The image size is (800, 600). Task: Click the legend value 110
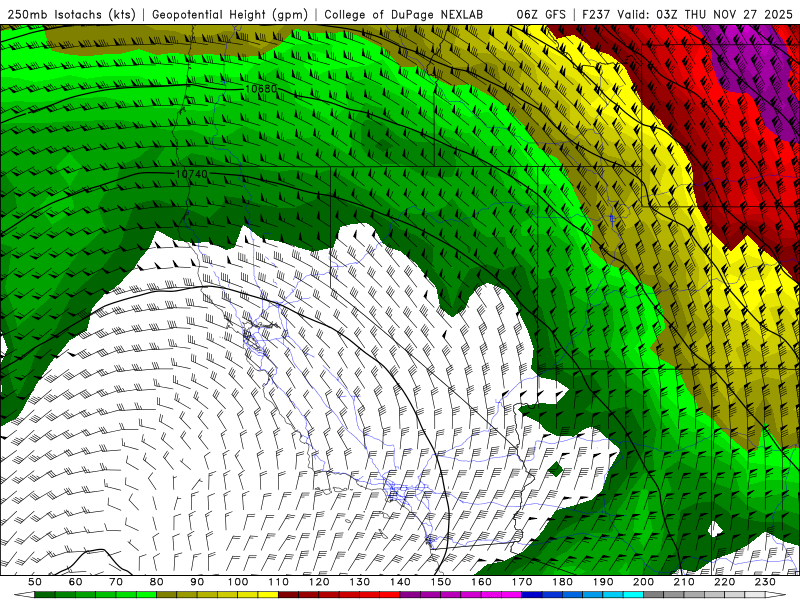279,582
